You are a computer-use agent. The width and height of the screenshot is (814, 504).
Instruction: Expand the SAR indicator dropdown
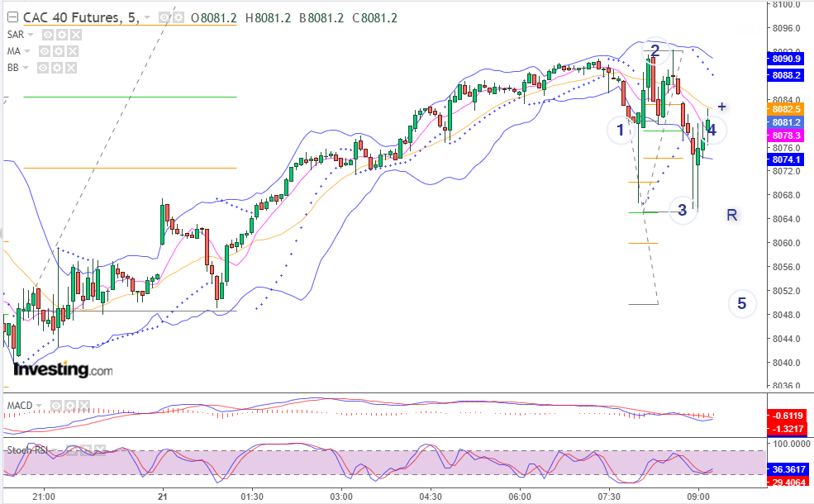31,35
